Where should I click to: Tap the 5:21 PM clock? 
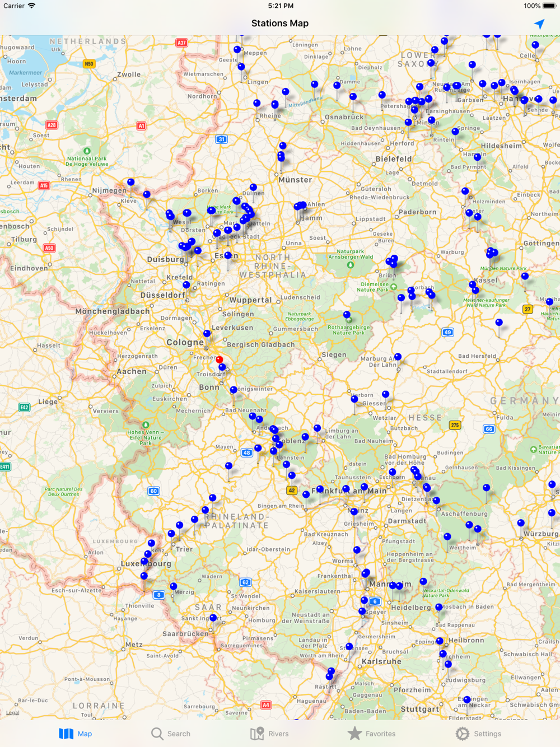pos(281,6)
